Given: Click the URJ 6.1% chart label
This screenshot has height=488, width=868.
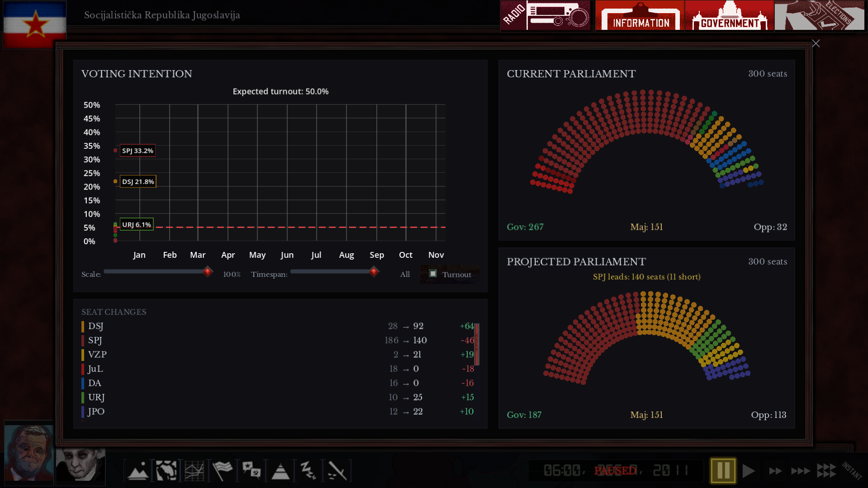Looking at the screenshot, I should [x=137, y=224].
